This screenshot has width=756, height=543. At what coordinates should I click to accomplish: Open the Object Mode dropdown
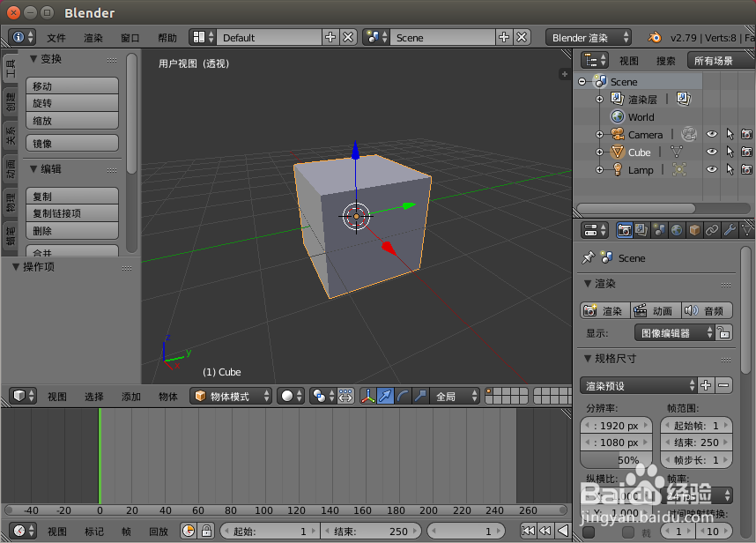231,396
